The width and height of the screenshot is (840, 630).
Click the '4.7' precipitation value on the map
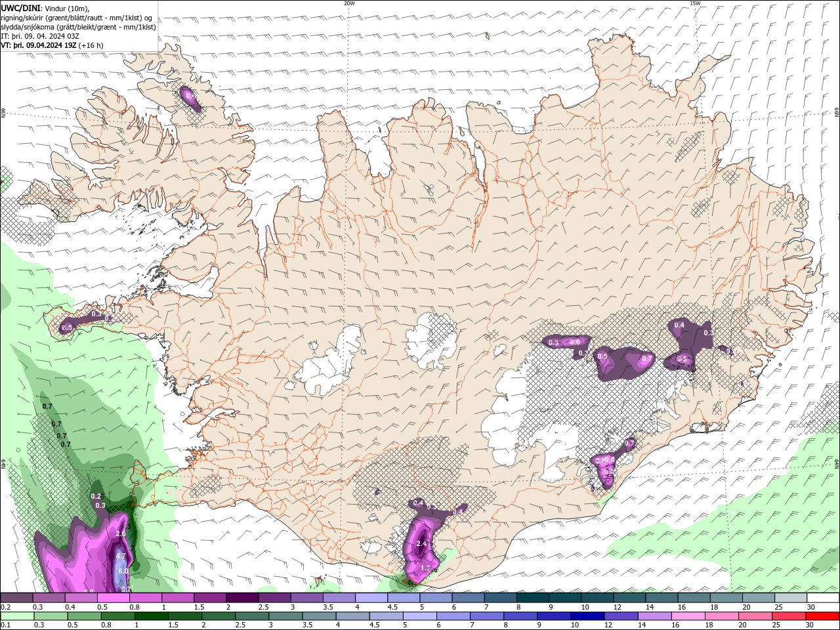[121, 556]
